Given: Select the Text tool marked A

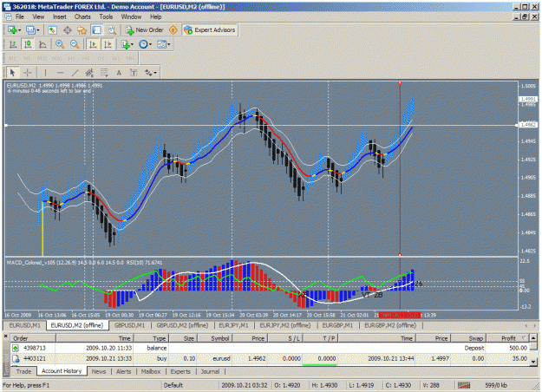Looking at the screenshot, I should coord(119,73).
